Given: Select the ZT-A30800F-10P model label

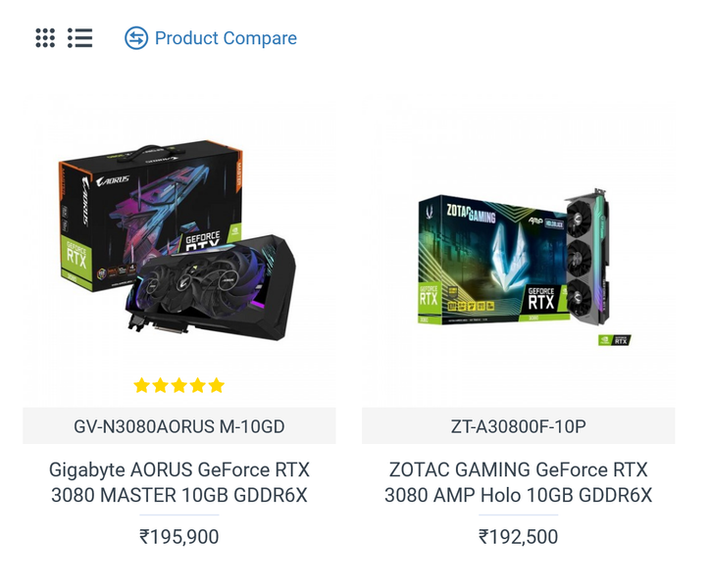Looking at the screenshot, I should (x=518, y=426).
